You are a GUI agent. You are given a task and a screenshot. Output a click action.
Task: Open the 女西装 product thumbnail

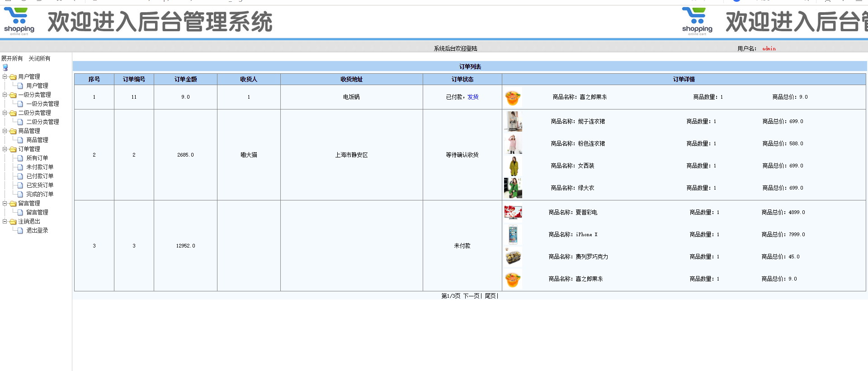(513, 166)
